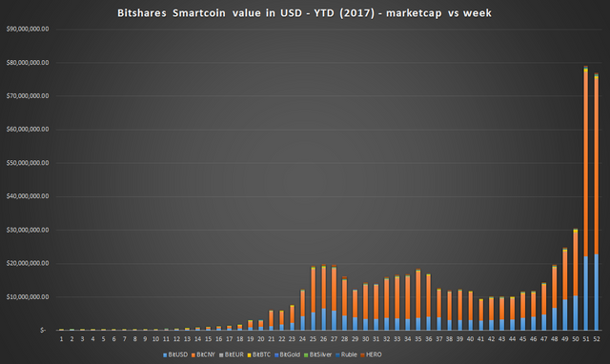Click the week 47 x-axis label
The height and width of the screenshot is (364, 610).
[544, 339]
